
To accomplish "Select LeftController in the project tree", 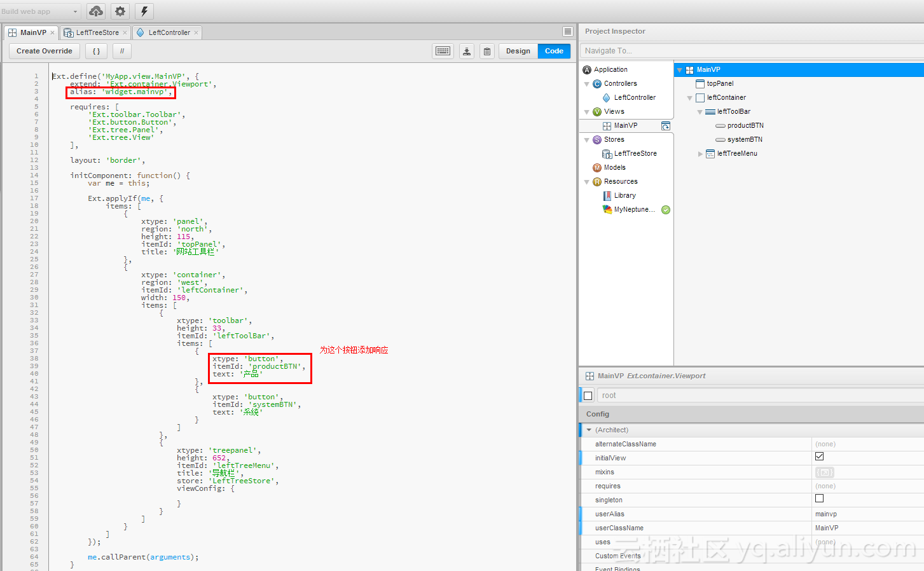I will click(x=635, y=98).
